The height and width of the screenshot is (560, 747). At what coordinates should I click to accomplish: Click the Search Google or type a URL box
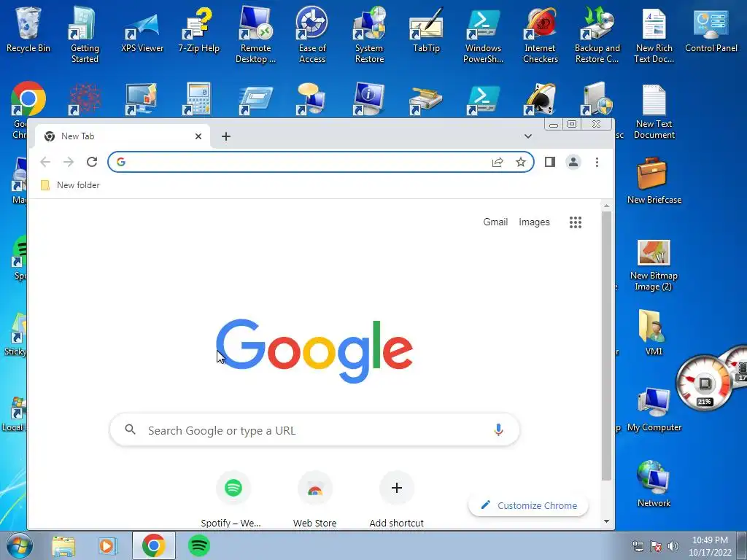coord(314,430)
